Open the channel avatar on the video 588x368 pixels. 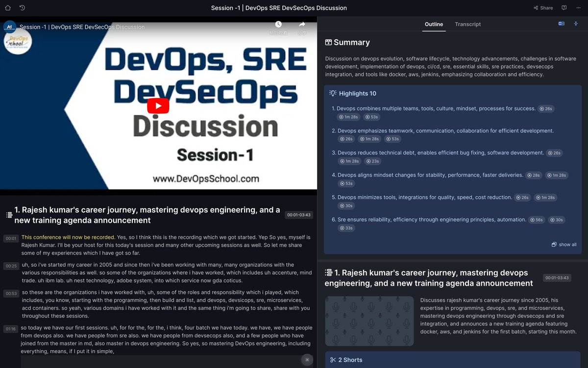(10, 27)
